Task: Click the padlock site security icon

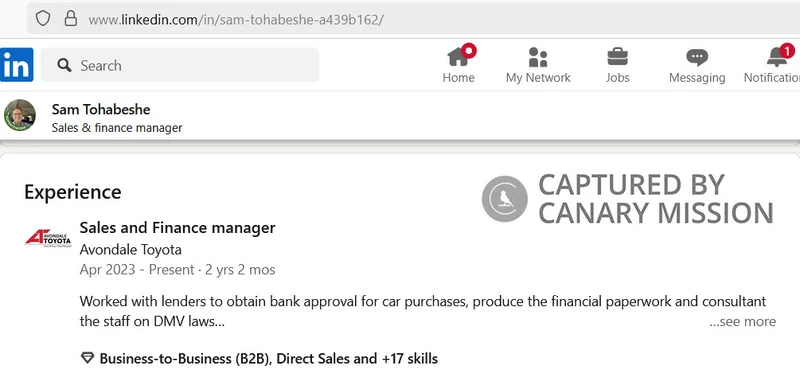Action: (70, 19)
